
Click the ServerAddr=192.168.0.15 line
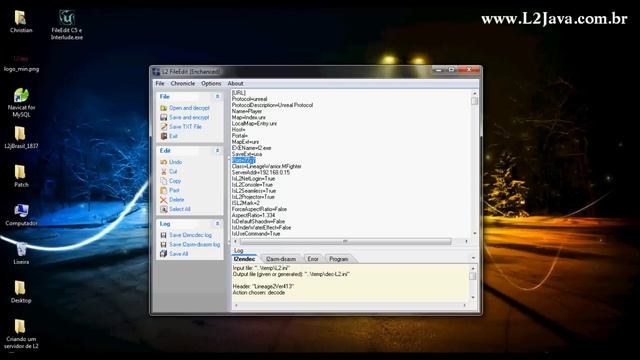[261, 173]
